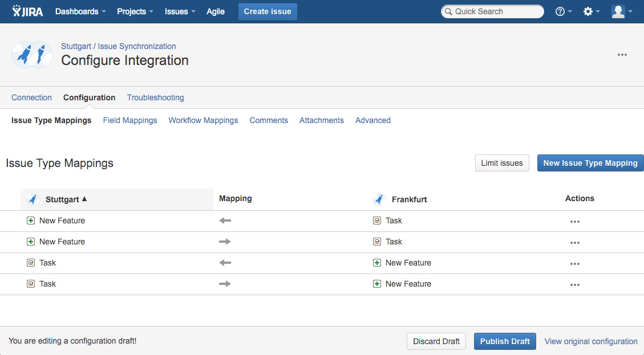Click the green plus icon in second Stuttgart New Feature row
This screenshot has height=355, width=644.
(31, 242)
